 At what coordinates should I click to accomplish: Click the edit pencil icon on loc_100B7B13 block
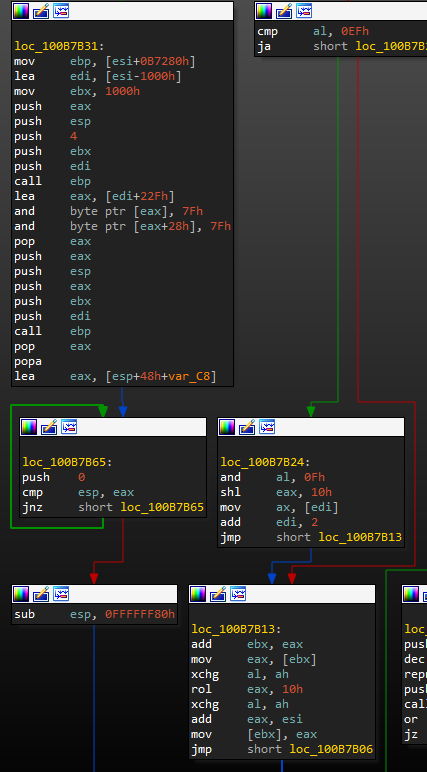(x=218, y=594)
